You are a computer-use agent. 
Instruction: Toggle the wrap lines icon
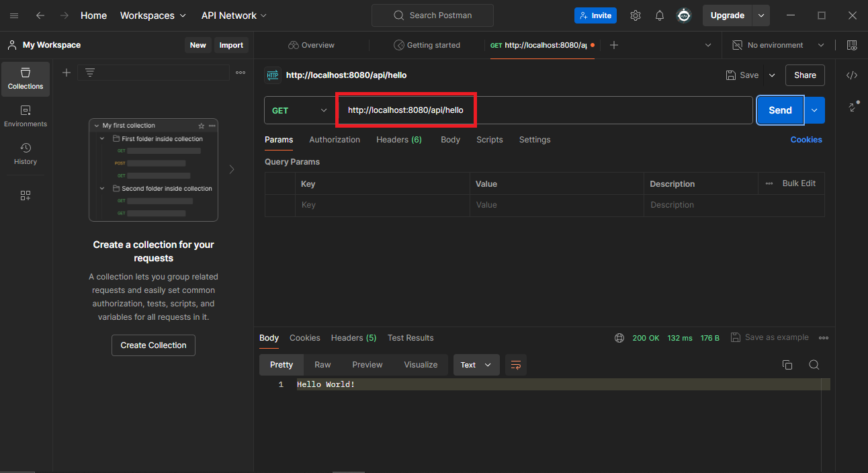tap(516, 365)
